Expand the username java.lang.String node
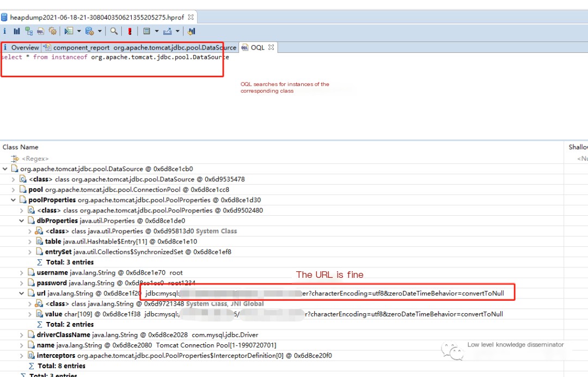This screenshot has height=377, width=588. tap(21, 273)
